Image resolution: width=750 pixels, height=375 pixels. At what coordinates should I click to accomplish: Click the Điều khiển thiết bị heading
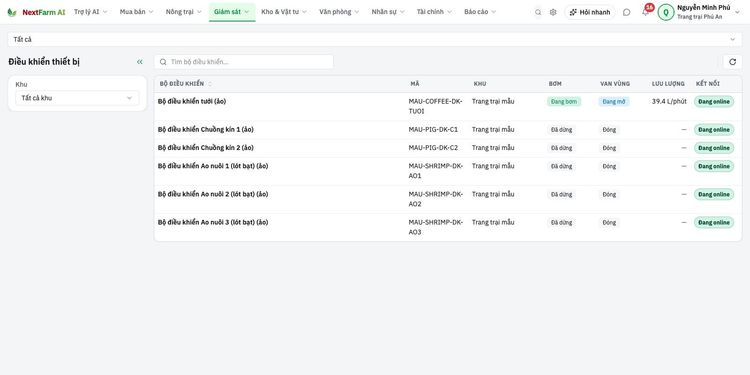[x=44, y=62]
